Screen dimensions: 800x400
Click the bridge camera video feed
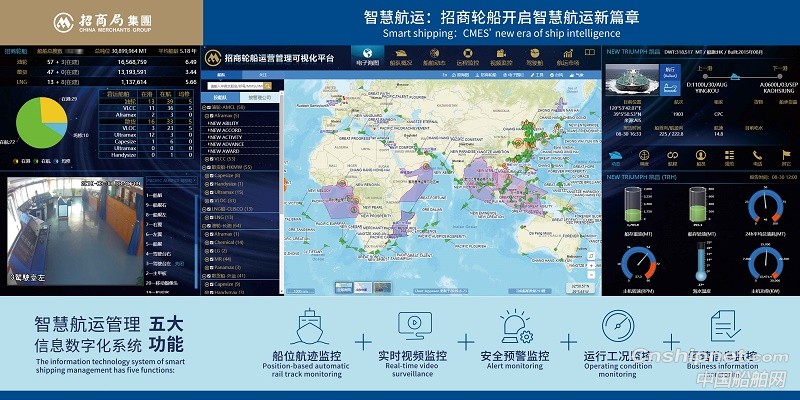pyautogui.click(x=75, y=231)
